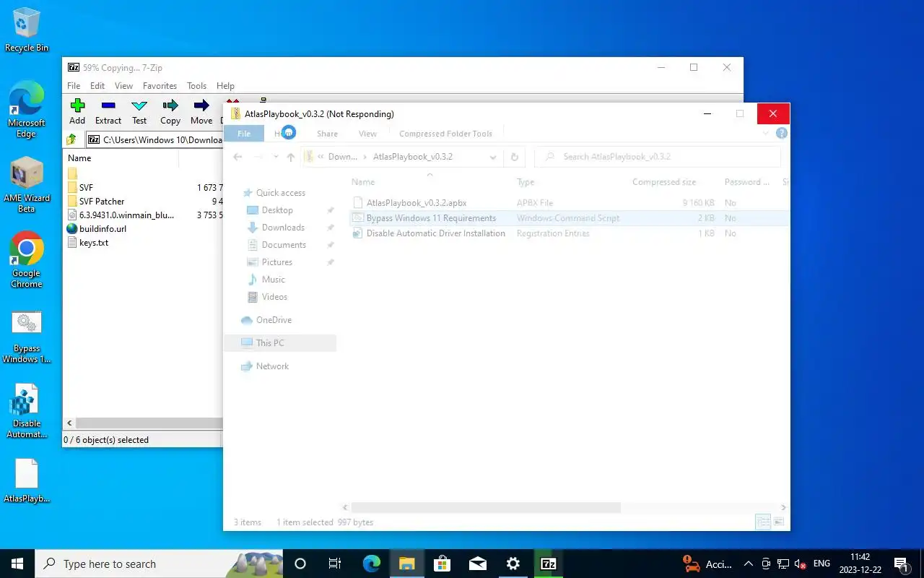Open the File tab in Explorer ribbon
The image size is (924, 578).
pos(244,134)
